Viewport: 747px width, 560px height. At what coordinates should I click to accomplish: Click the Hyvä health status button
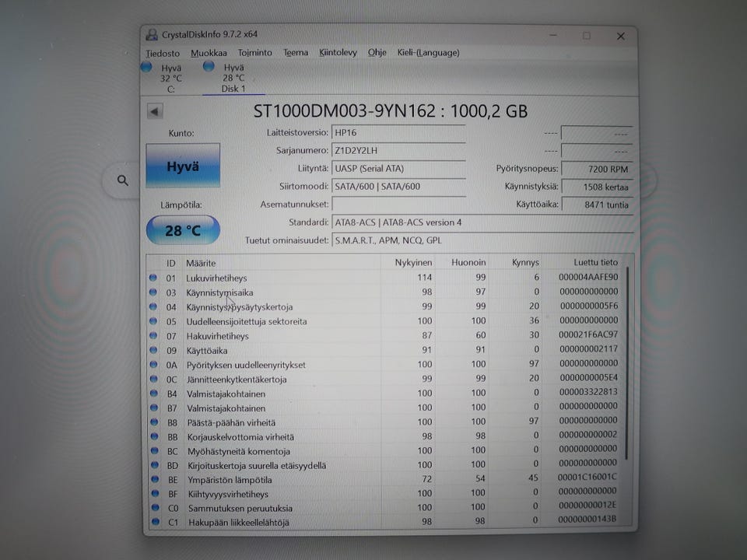click(x=183, y=166)
